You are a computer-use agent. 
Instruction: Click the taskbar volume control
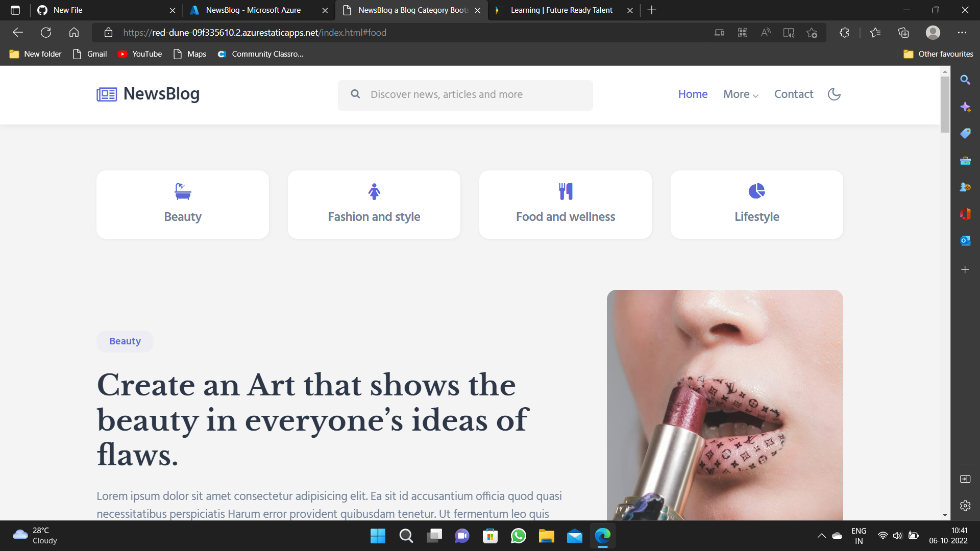898,536
